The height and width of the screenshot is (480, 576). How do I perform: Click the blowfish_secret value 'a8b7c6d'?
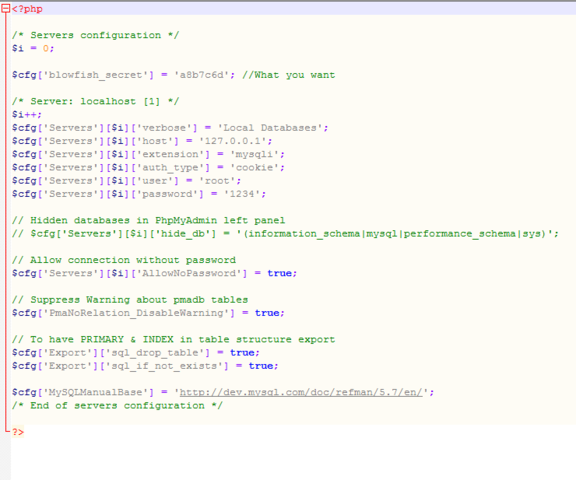tap(201, 75)
